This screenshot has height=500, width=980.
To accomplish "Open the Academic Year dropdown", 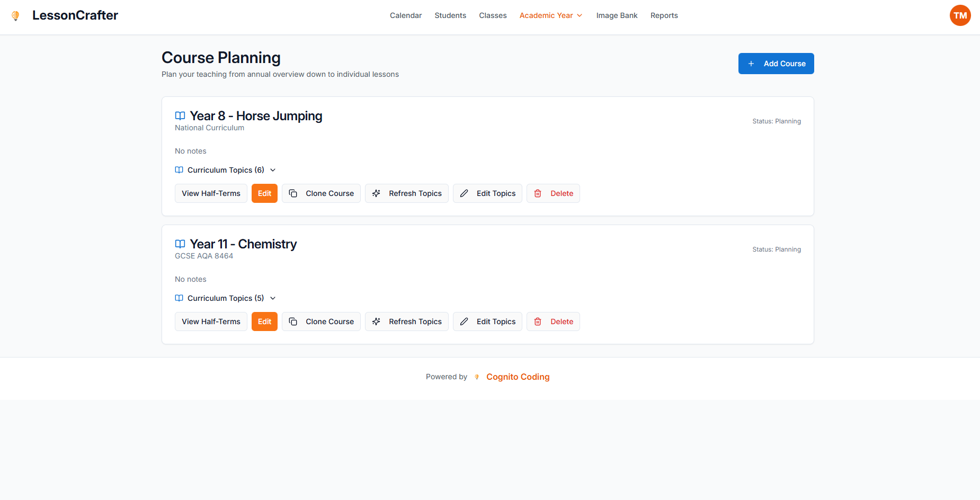I will (550, 15).
